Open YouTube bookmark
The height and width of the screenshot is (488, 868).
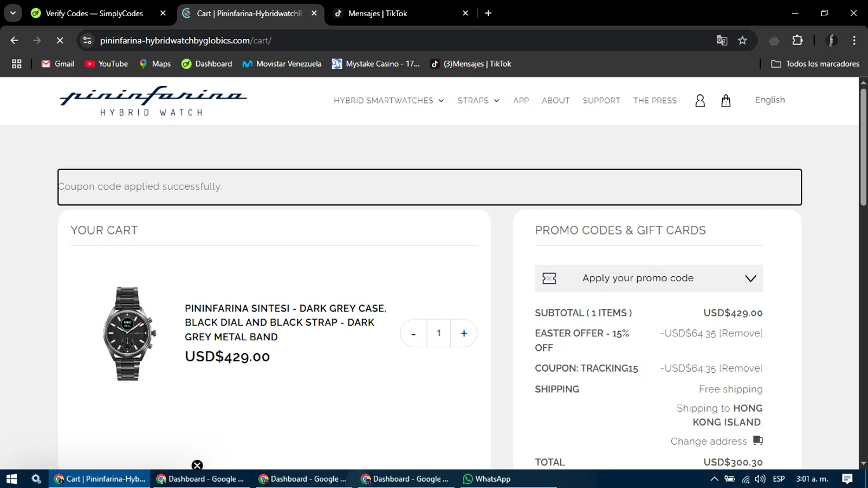click(106, 64)
